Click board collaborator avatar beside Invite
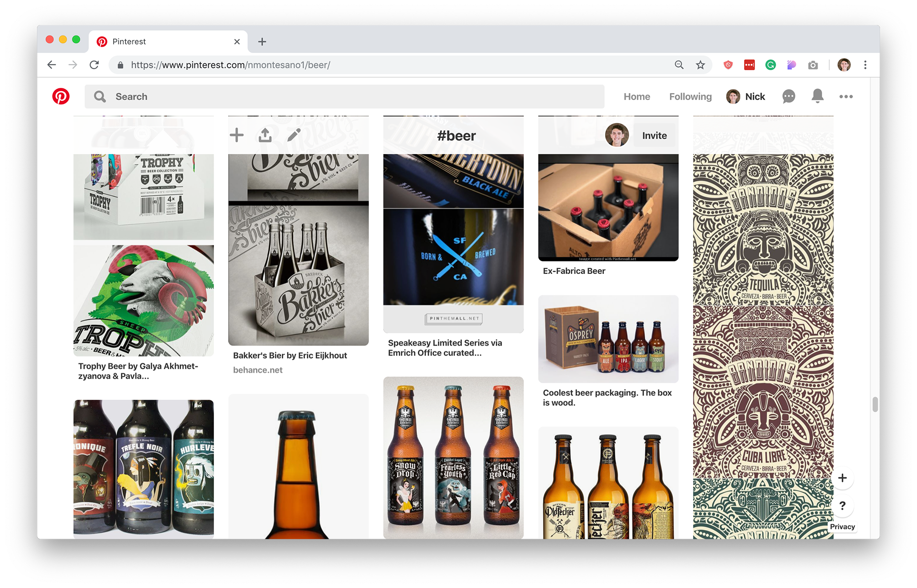This screenshot has height=588, width=917. [x=617, y=135]
